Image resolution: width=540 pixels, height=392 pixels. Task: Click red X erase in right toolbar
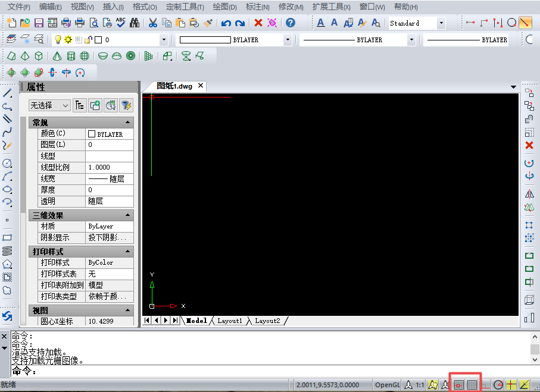pos(529,145)
